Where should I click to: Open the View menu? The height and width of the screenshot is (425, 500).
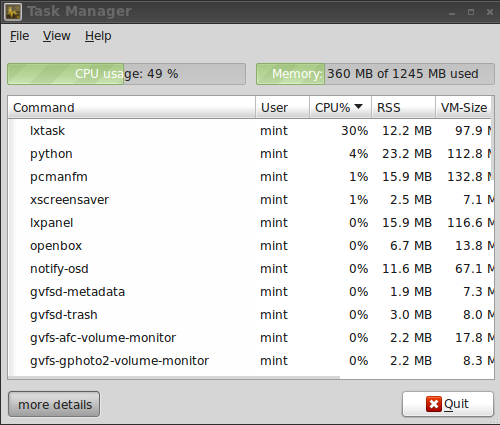tap(56, 36)
